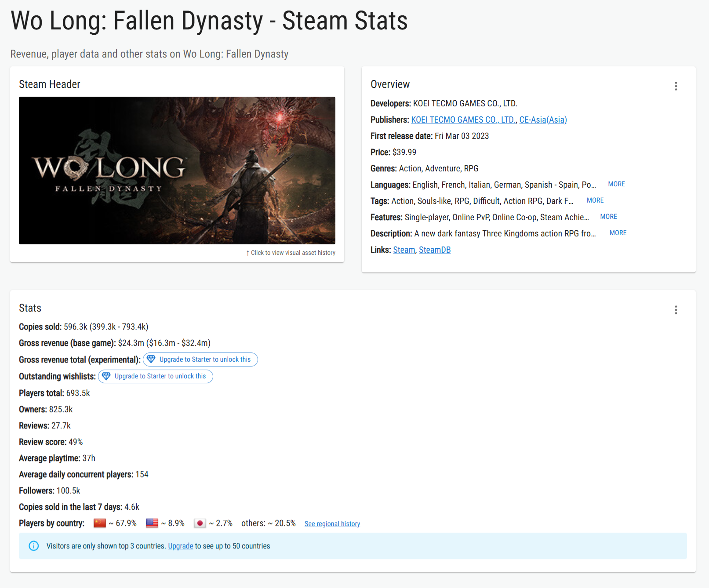Click the 'others: ~ 20.5%' country share

[269, 523]
